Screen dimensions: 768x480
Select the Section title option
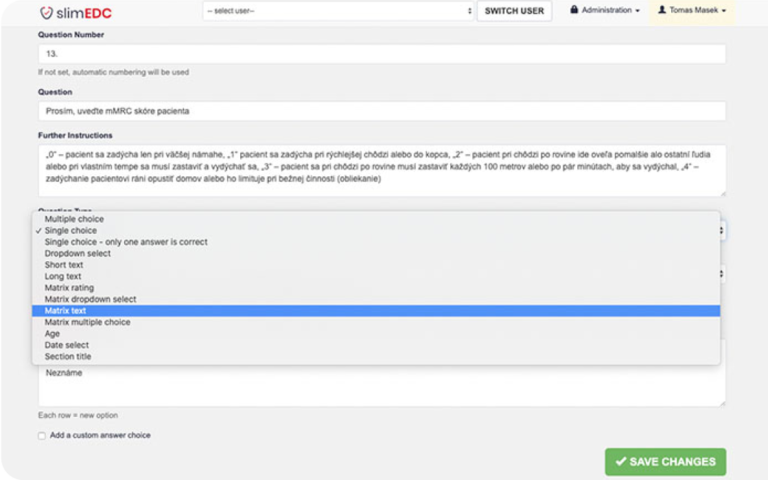376,357
